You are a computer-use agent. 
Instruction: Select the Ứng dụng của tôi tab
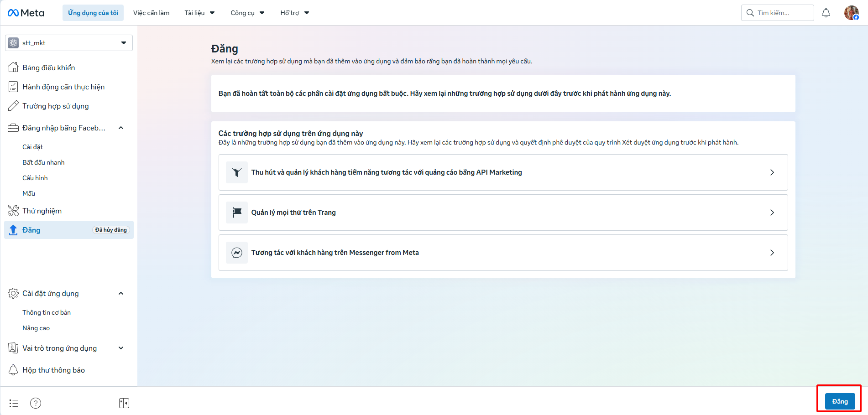tap(93, 13)
